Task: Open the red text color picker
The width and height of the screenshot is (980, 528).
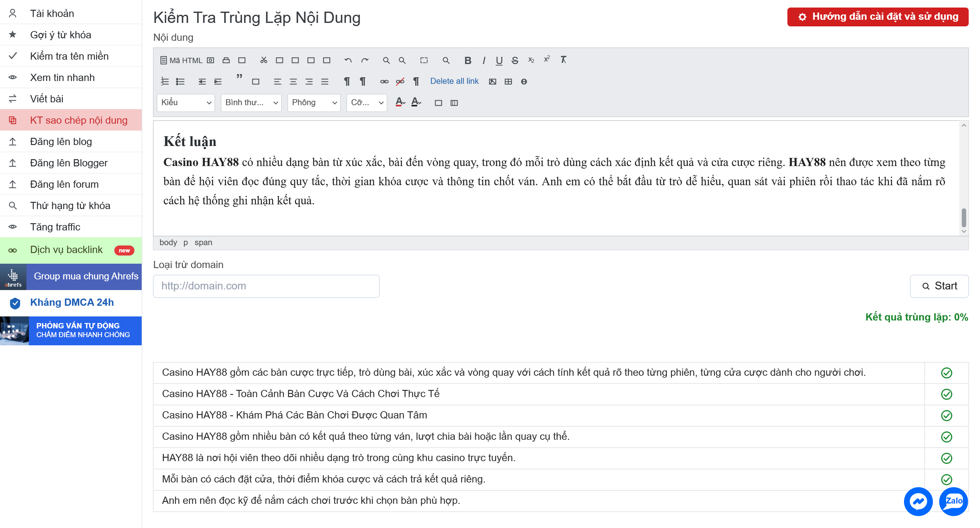Action: coord(400,102)
